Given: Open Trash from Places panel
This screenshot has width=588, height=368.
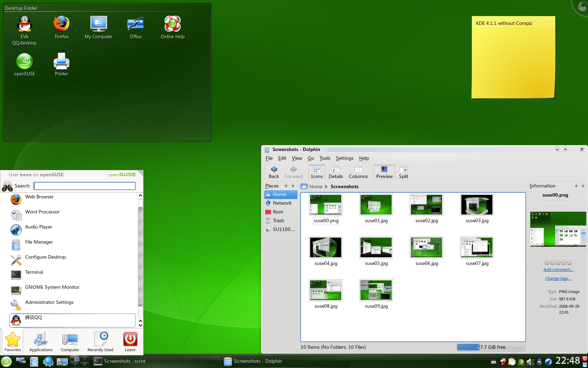Looking at the screenshot, I should (x=281, y=221).
